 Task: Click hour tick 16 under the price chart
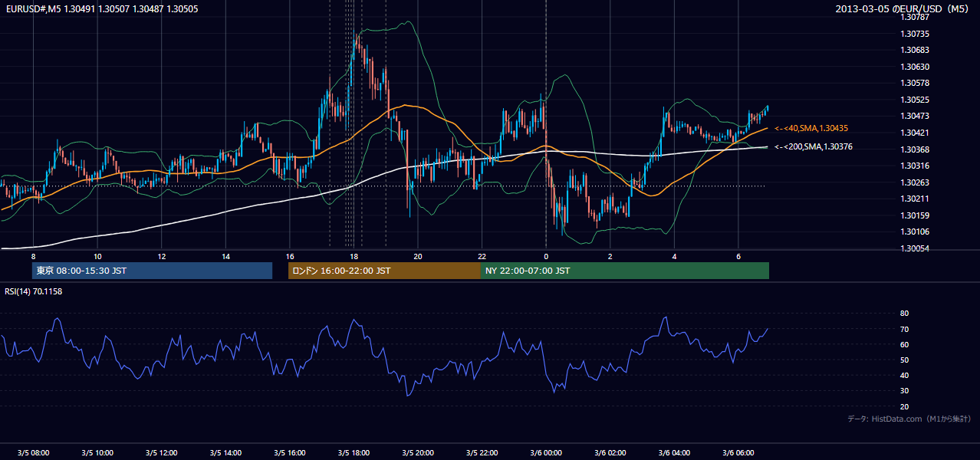(290, 256)
